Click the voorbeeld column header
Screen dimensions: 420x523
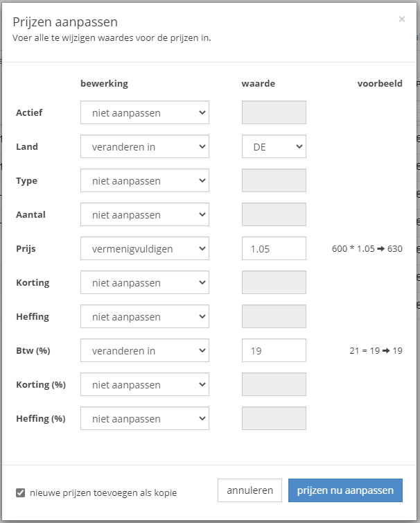(x=380, y=83)
